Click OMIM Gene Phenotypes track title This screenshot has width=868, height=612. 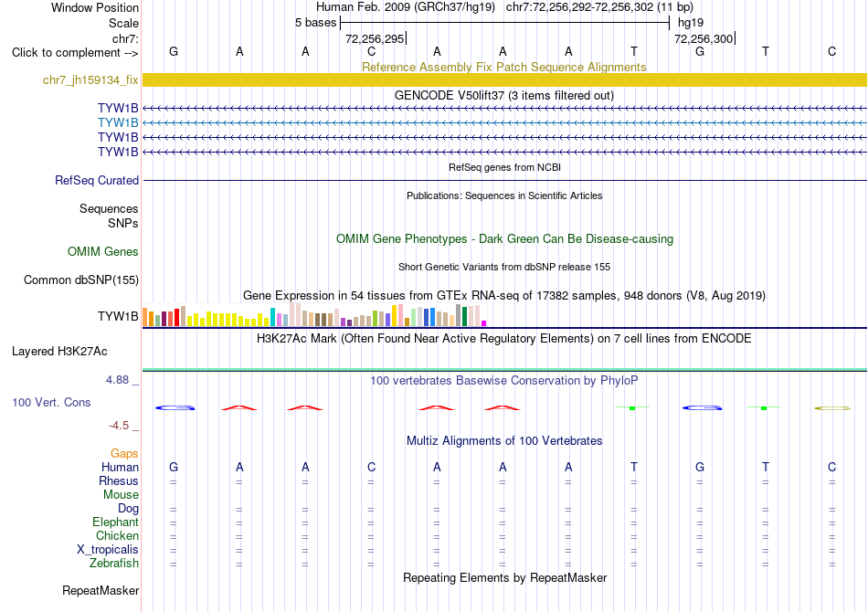[x=504, y=239]
